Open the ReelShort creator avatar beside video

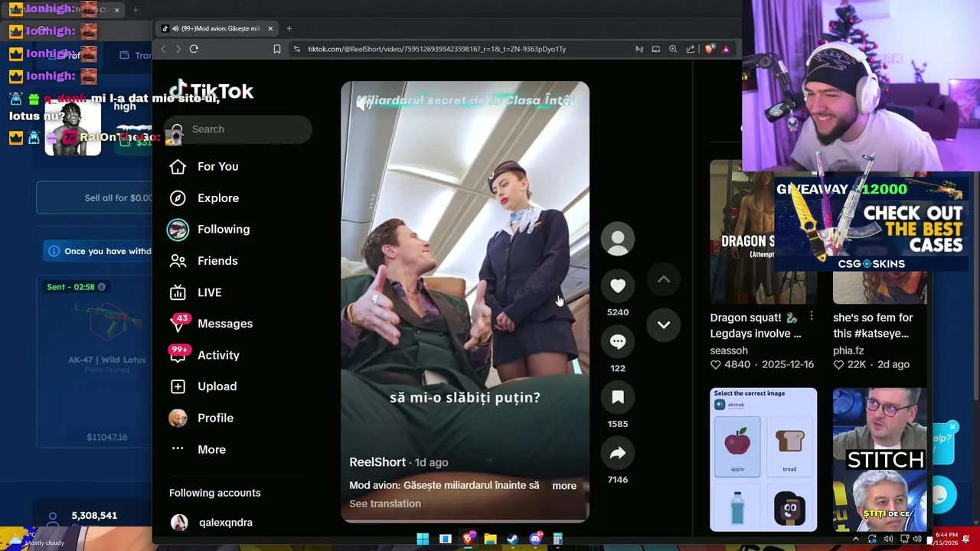click(618, 240)
